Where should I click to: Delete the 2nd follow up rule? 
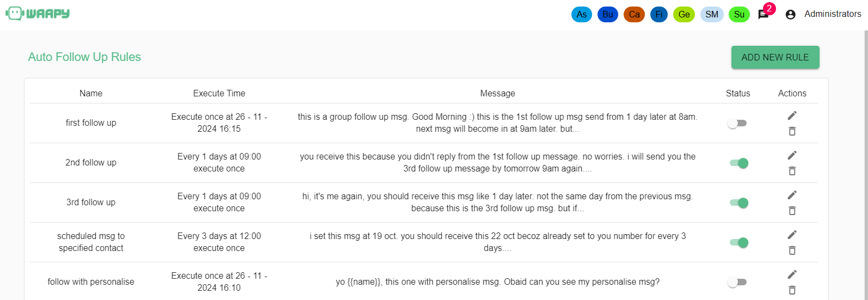pyautogui.click(x=792, y=171)
